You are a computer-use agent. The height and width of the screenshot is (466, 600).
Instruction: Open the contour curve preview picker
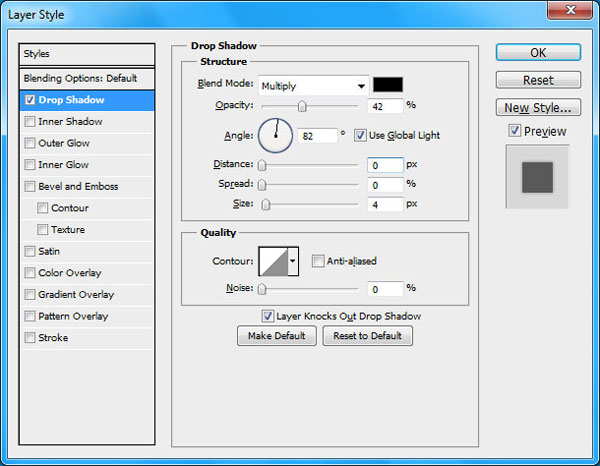coord(273,261)
